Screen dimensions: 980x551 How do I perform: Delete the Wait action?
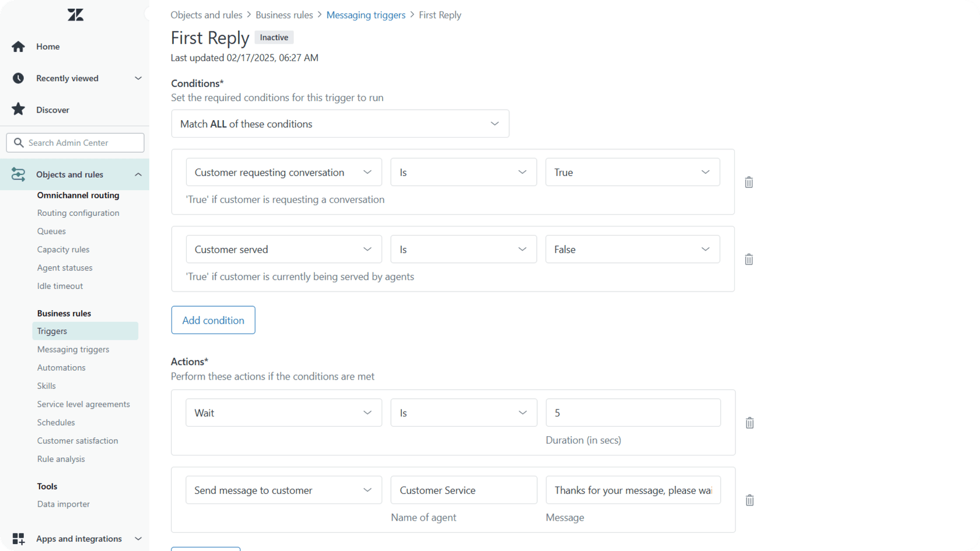pyautogui.click(x=750, y=423)
